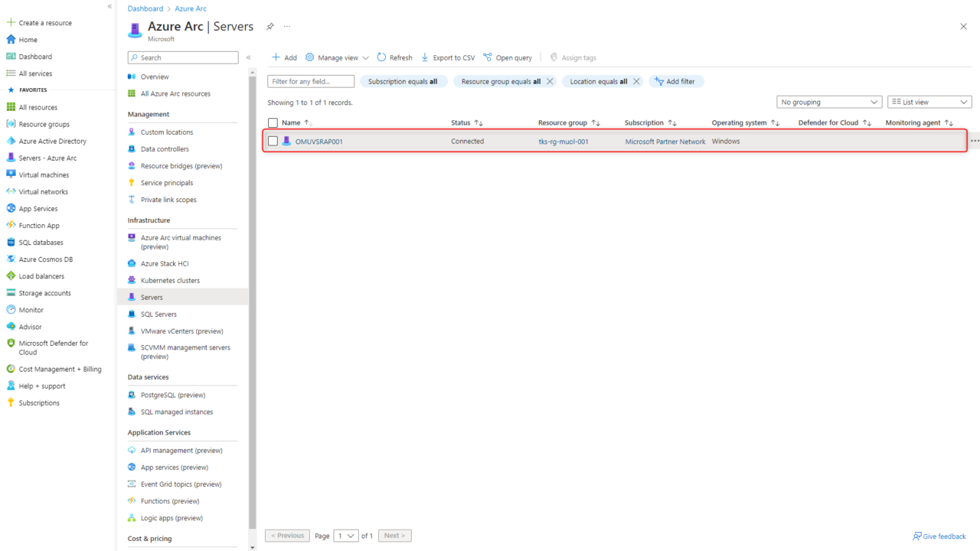980x551 pixels.
Task: Open Cost Management + Billing
Action: pyautogui.click(x=60, y=369)
